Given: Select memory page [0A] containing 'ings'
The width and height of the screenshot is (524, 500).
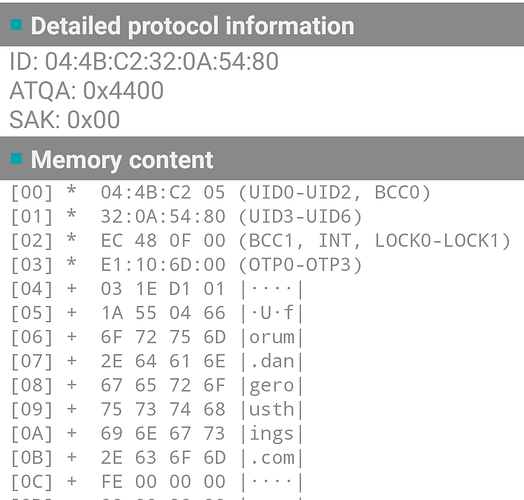Looking at the screenshot, I should pyautogui.click(x=157, y=433).
